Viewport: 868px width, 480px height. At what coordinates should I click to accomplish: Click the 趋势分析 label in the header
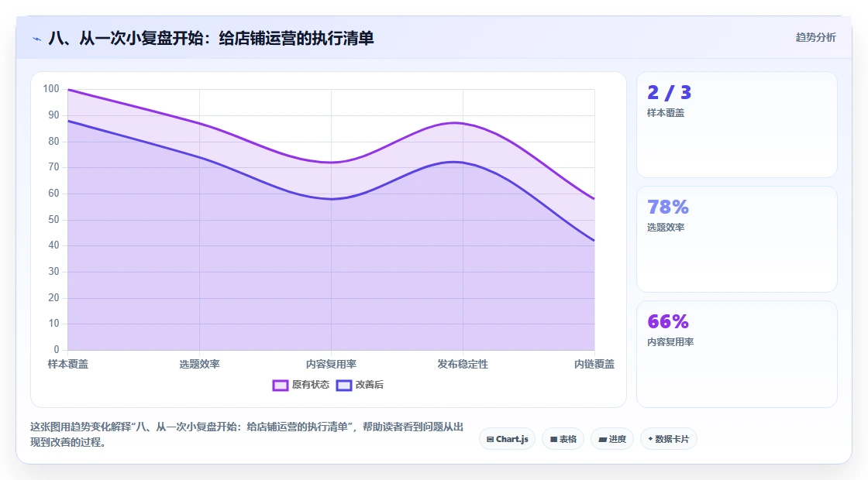815,38
